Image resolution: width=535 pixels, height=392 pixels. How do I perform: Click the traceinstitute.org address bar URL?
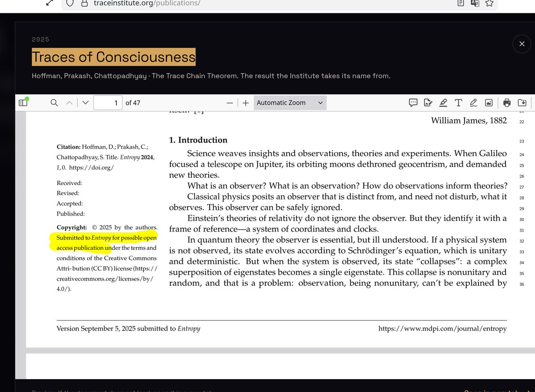146,3
